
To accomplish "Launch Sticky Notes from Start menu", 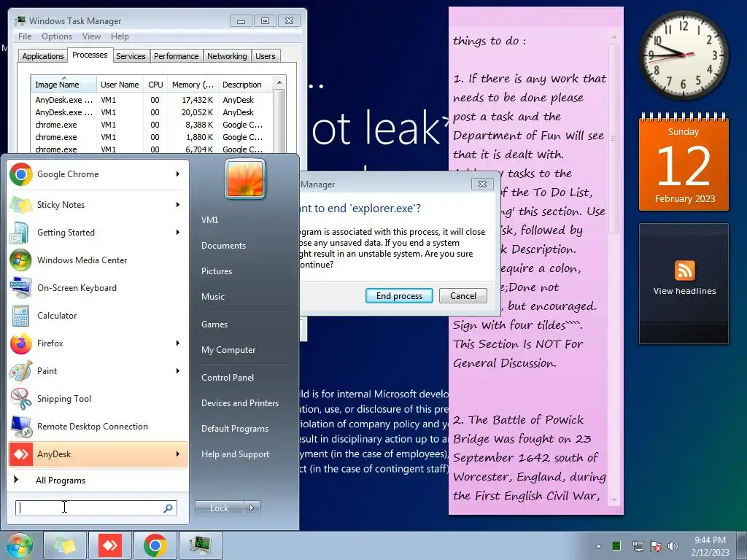I will (x=98, y=205).
